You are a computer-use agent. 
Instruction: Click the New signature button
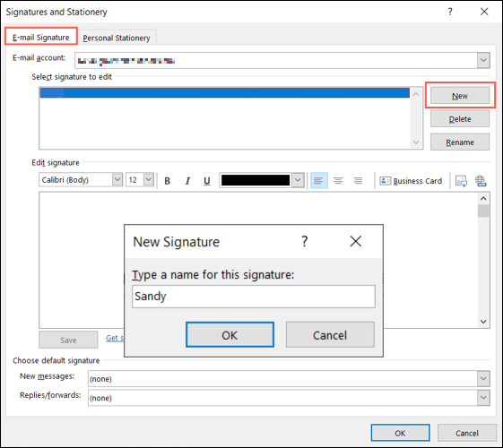pos(460,96)
